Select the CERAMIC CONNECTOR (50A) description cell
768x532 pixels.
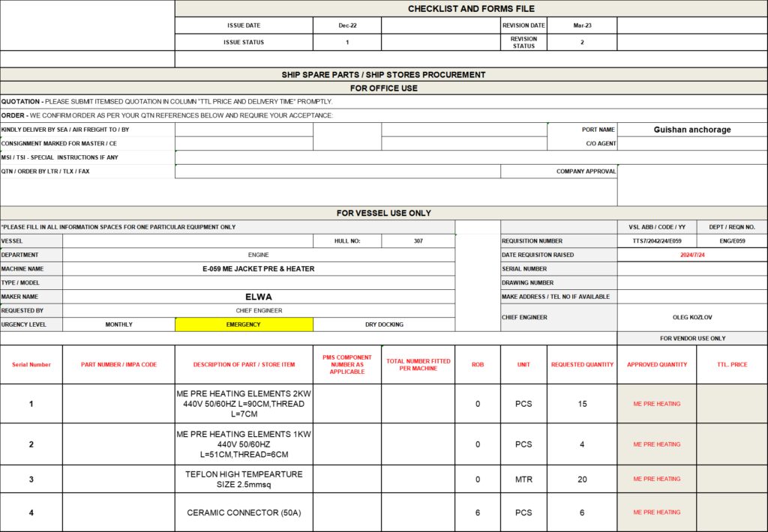point(244,513)
